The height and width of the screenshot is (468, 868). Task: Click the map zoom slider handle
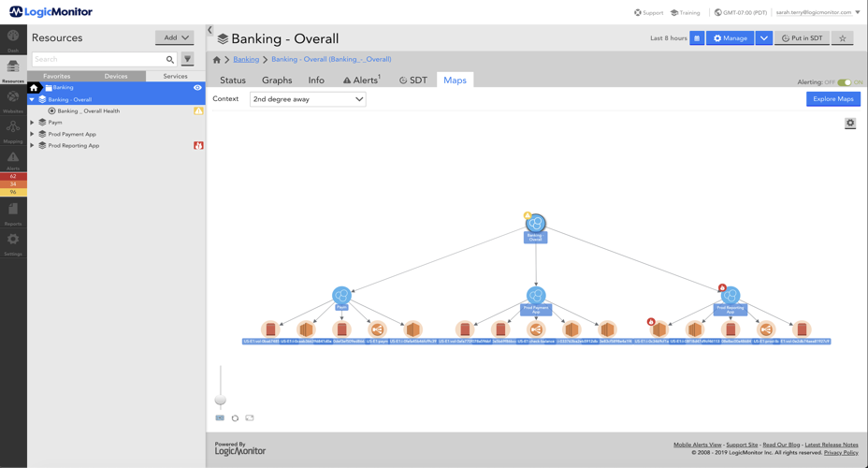coord(221,400)
